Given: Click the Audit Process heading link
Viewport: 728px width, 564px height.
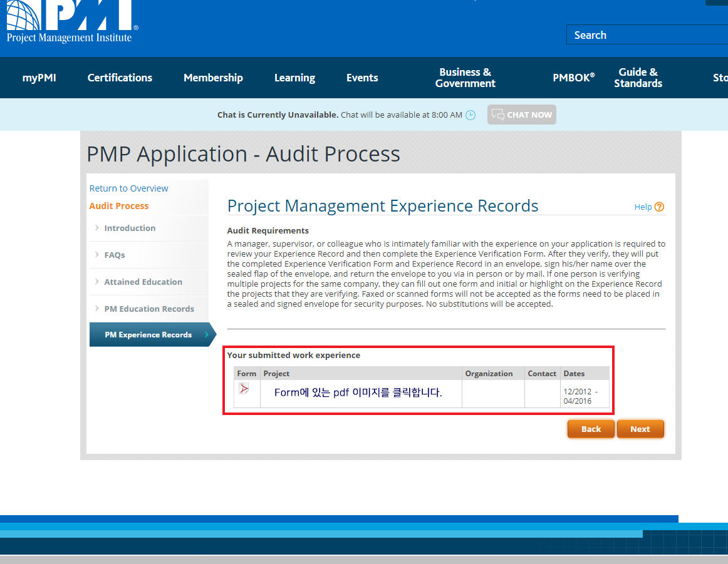Looking at the screenshot, I should 119,206.
